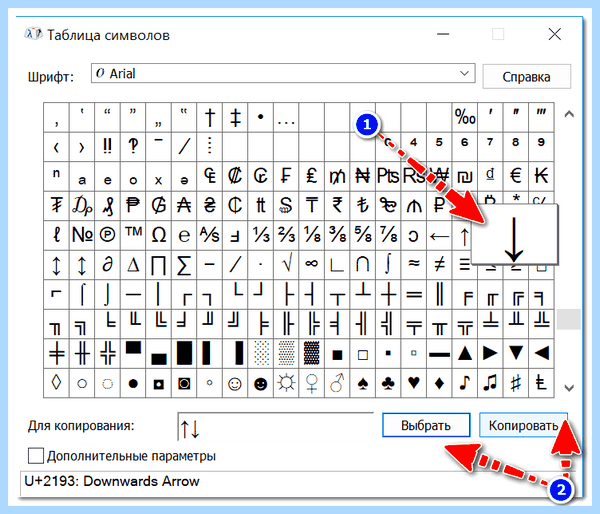Screen dimensions: 600x514
Task: Click the scrollbar up arrow
Action: (x=569, y=114)
